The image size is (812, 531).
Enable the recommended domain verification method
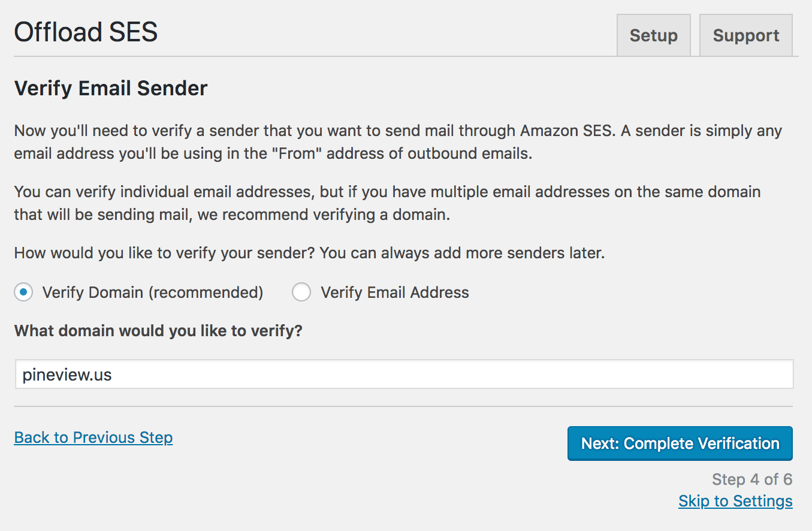tap(23, 292)
